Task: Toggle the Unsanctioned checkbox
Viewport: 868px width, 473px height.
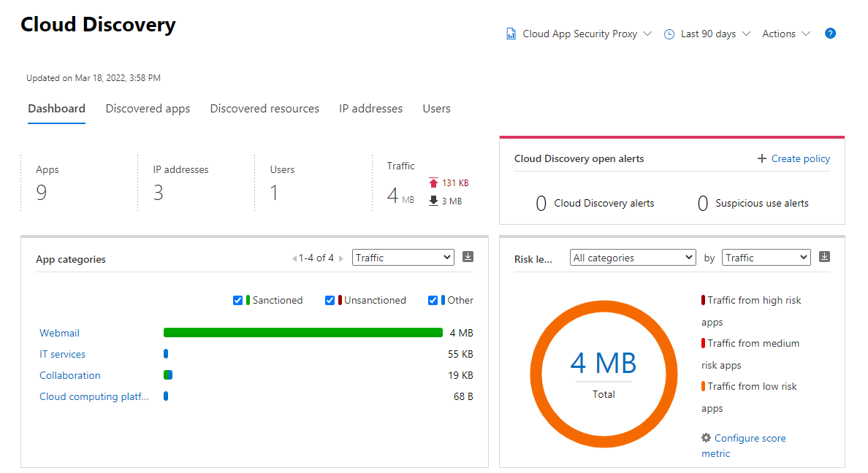Action: click(x=330, y=300)
